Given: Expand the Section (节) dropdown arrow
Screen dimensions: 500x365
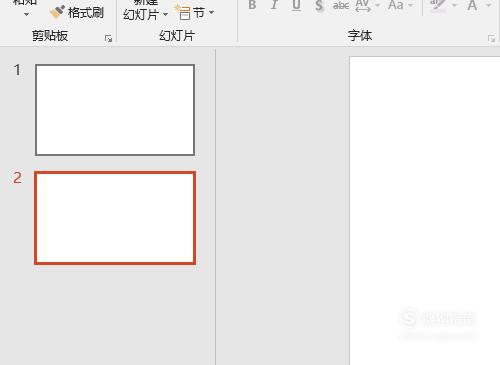Looking at the screenshot, I should 211,13.
